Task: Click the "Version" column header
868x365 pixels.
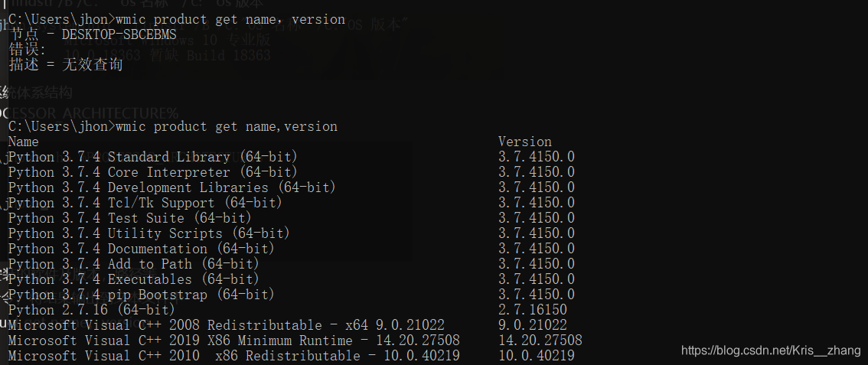Action: click(525, 142)
